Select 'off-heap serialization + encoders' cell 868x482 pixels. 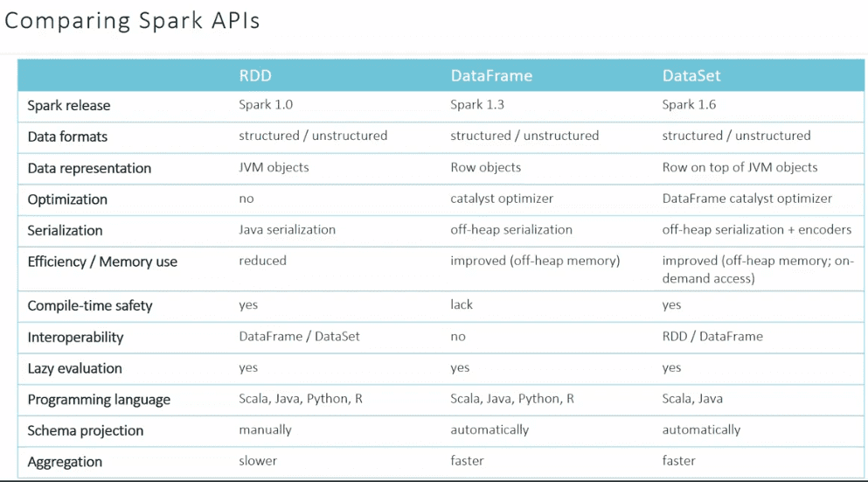coord(756,230)
